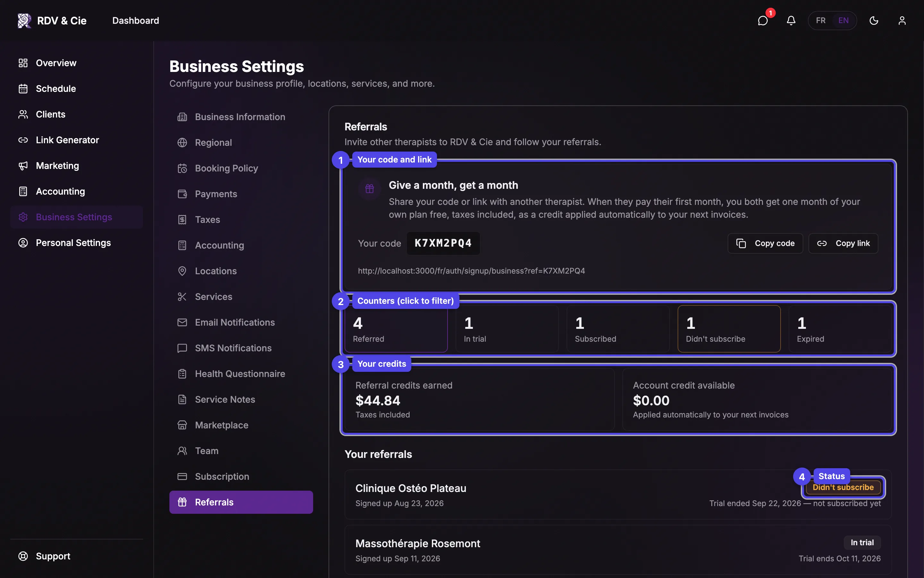
Task: Open the Support lifebuoy icon
Action: pyautogui.click(x=23, y=556)
